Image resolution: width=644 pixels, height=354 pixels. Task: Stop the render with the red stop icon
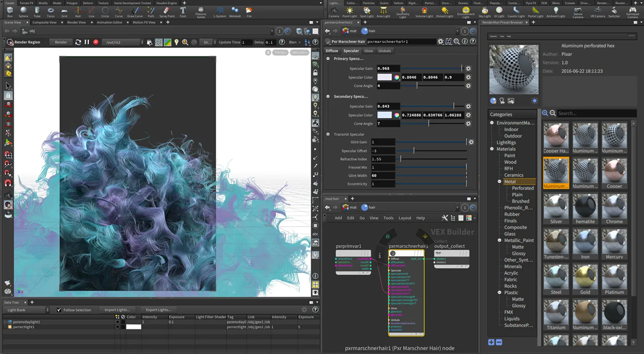click(96, 42)
